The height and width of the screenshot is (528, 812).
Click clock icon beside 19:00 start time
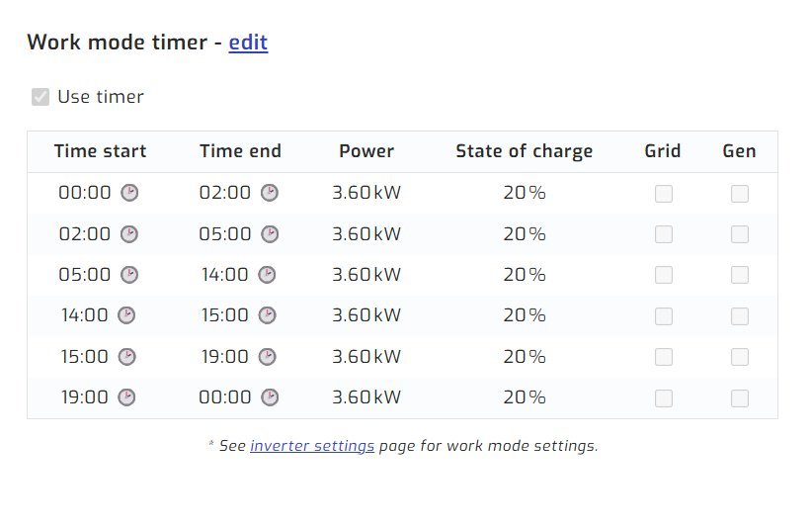pyautogui.click(x=126, y=397)
